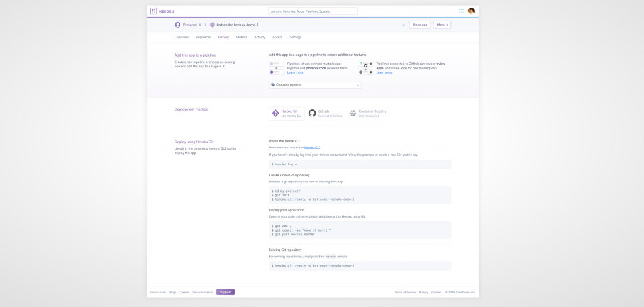The width and height of the screenshot is (644, 307).
Task: Click the Personal account avatar icon
Action: click(177, 25)
